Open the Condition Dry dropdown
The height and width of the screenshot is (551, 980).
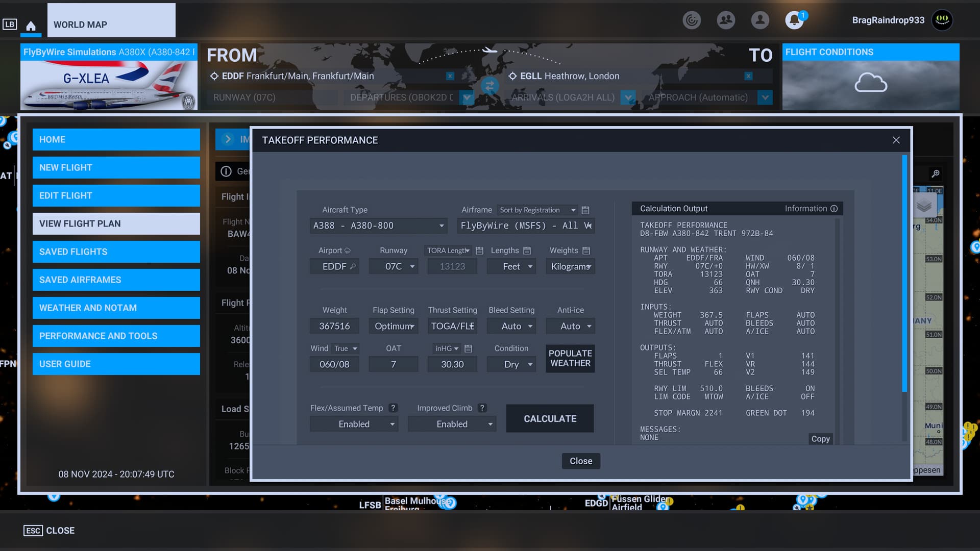511,364
